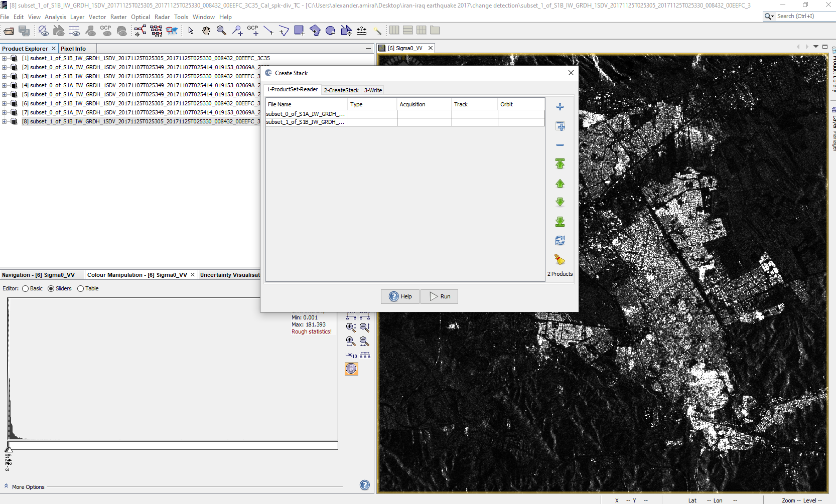Screen dimensions: 836x504
Task: Switch to the 2-CreateStack tab
Action: 341,90
